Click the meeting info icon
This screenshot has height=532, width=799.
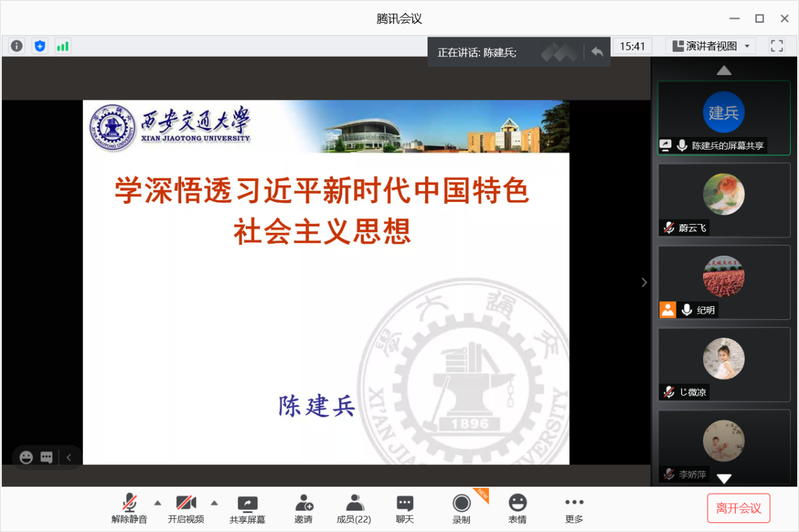pos(17,46)
